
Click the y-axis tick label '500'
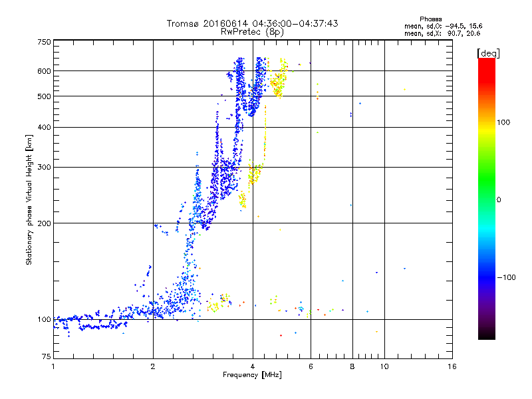click(x=44, y=96)
